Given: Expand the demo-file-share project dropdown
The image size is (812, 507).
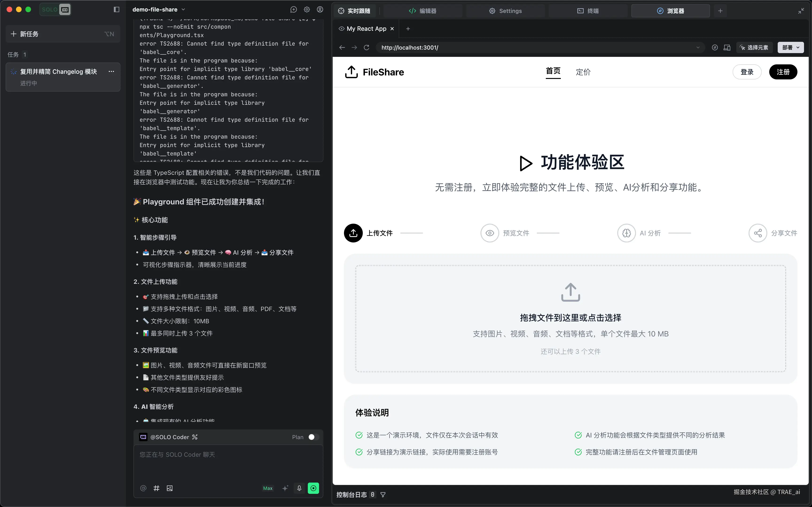Looking at the screenshot, I should pos(183,9).
